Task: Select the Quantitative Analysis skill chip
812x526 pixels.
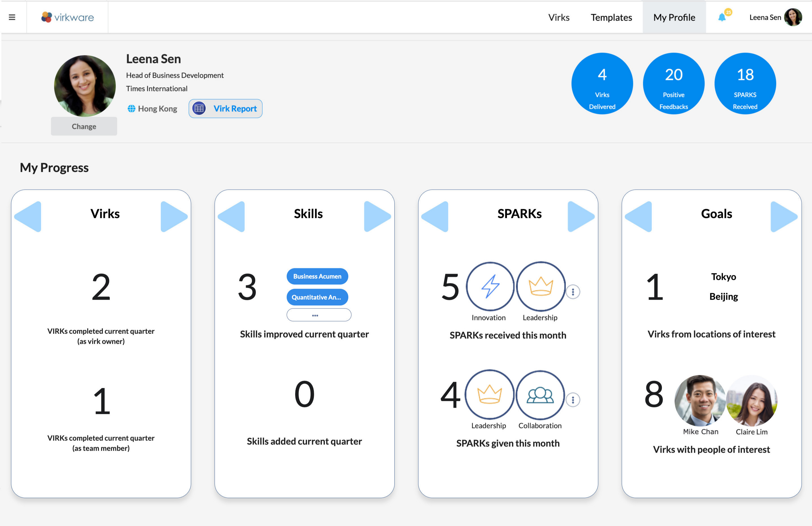Action: coord(317,297)
